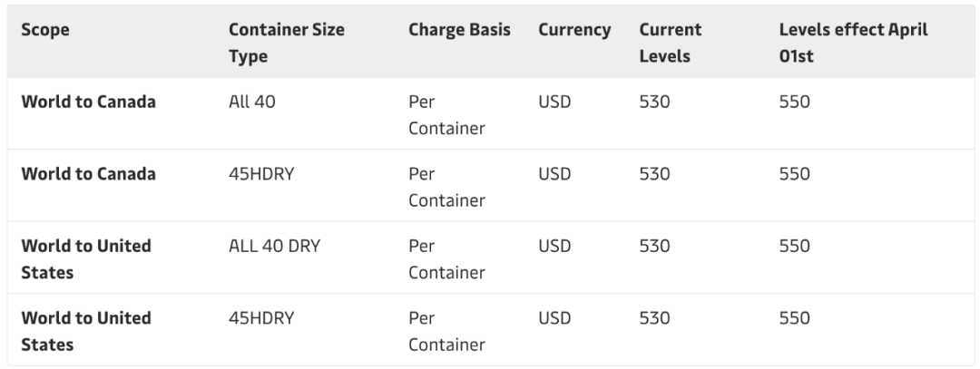Click the Charge Basis column header
This screenshot has height=369, width=980.
(x=459, y=30)
